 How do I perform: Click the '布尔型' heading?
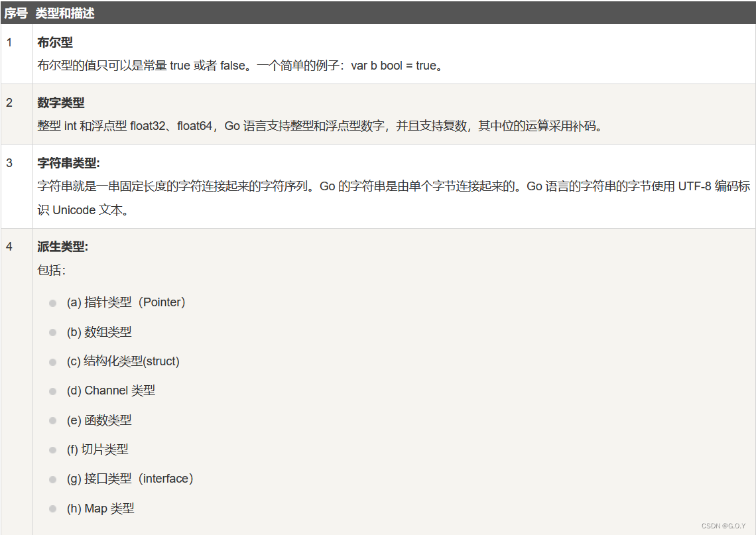pyautogui.click(x=55, y=42)
